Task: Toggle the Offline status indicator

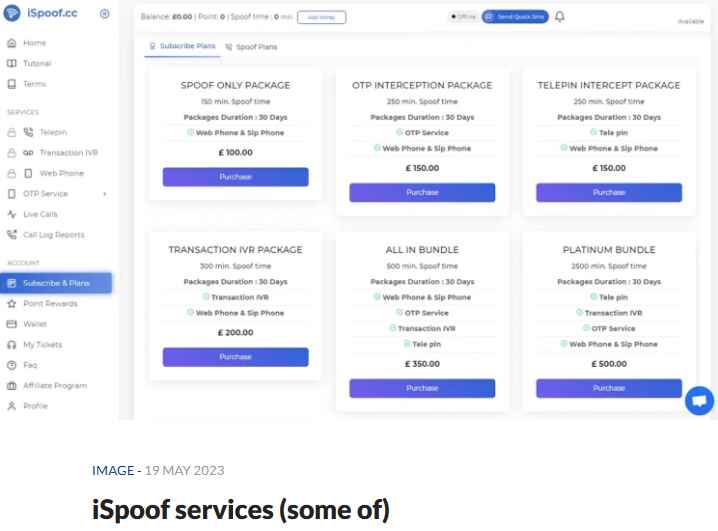Action: (463, 16)
